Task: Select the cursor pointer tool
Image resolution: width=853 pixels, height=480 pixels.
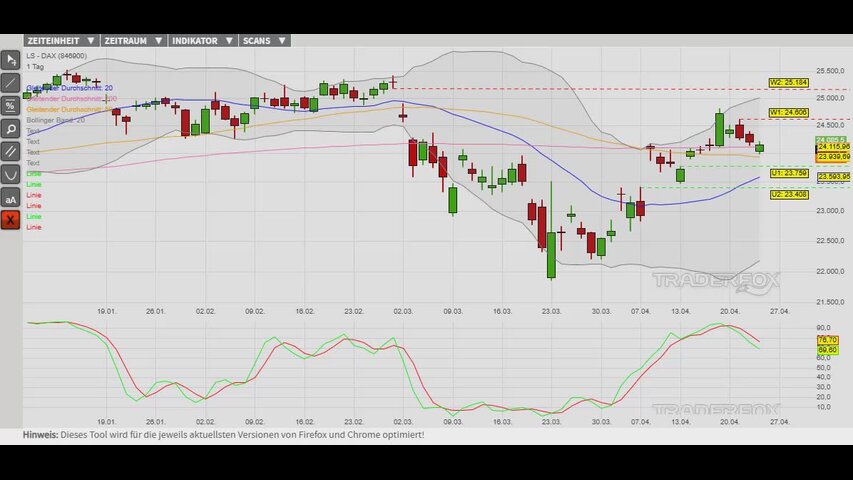Action: pyautogui.click(x=11, y=60)
